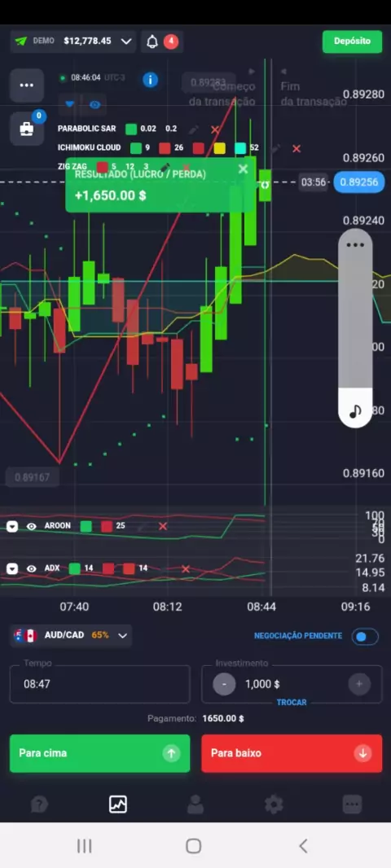Viewport: 391px width, 868px height.
Task: Collapse the AROON panel arrow
Action: click(x=12, y=527)
